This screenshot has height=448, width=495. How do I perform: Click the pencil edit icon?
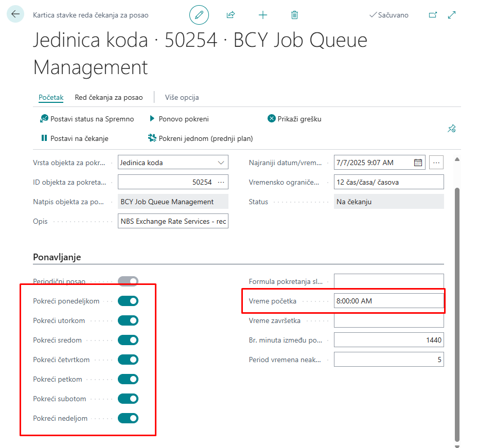point(199,15)
